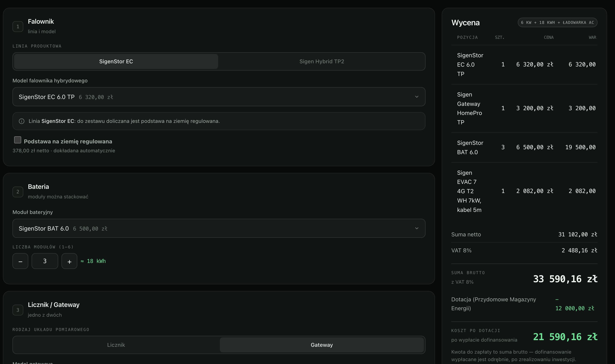Viewport: 615px width, 364px height.
Task: Open the Moduł bateryjny dropdown
Action: pos(219,228)
